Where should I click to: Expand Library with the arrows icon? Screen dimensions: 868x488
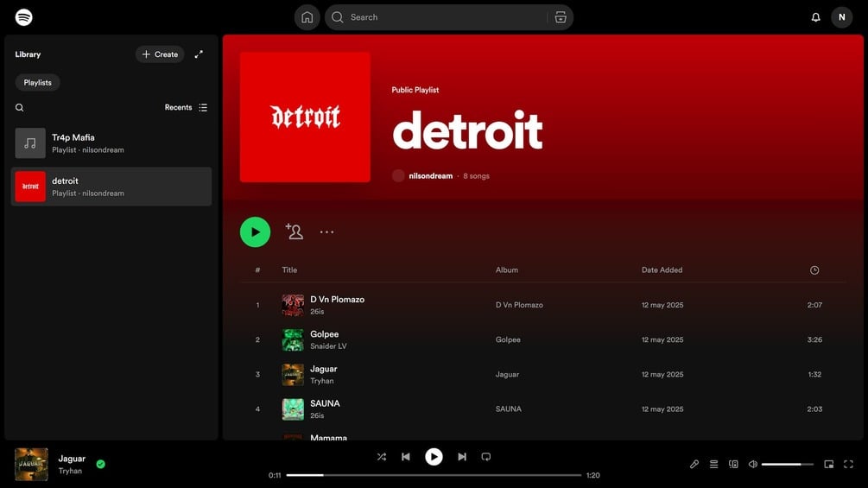coord(199,54)
